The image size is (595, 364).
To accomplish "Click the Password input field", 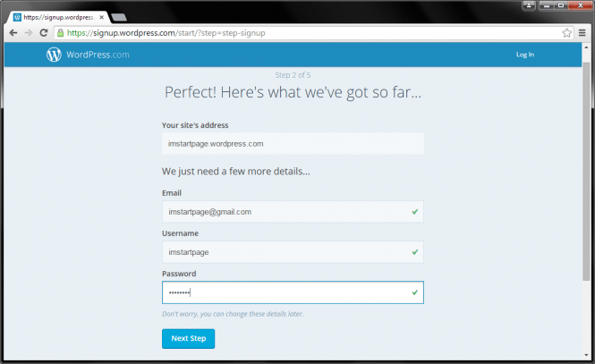I will (x=293, y=292).
